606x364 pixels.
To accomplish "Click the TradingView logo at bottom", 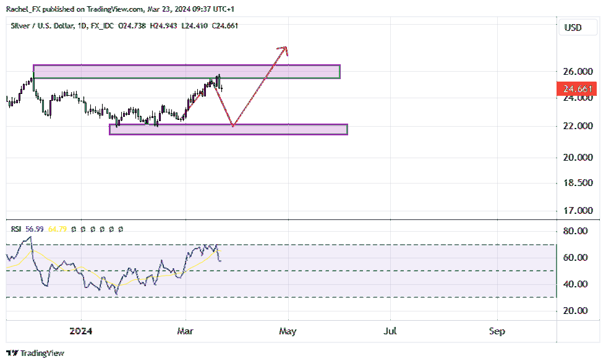I will [x=35, y=353].
